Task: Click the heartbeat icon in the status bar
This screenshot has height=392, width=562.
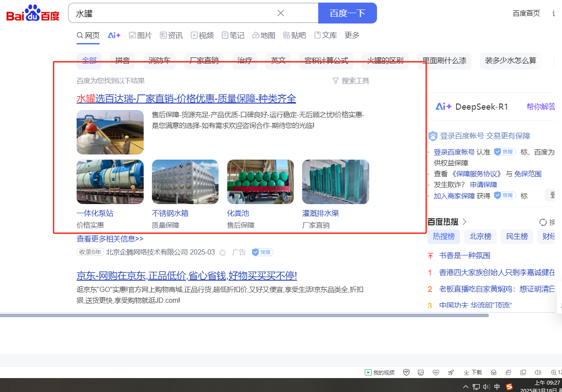Action: [x=436, y=372]
